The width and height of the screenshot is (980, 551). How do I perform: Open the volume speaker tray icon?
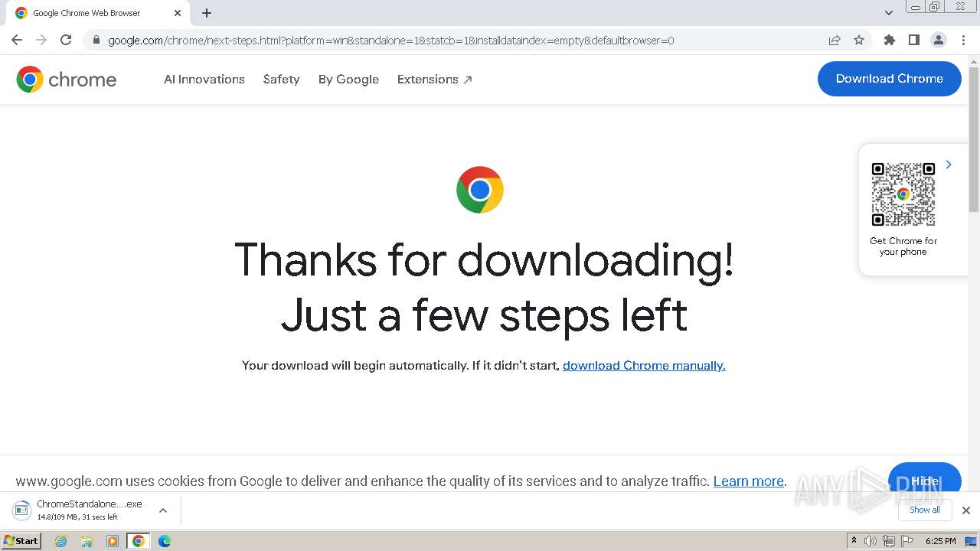tap(871, 541)
